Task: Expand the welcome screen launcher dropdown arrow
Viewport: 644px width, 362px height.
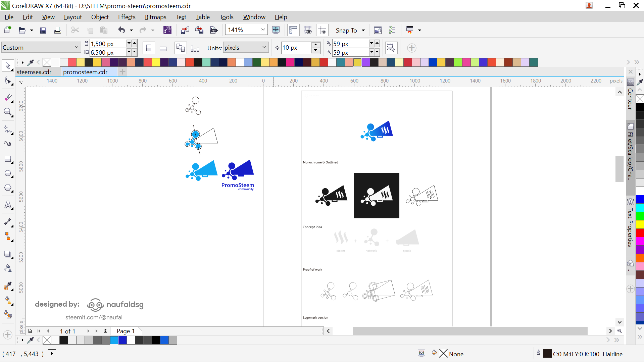Action: [x=419, y=30]
